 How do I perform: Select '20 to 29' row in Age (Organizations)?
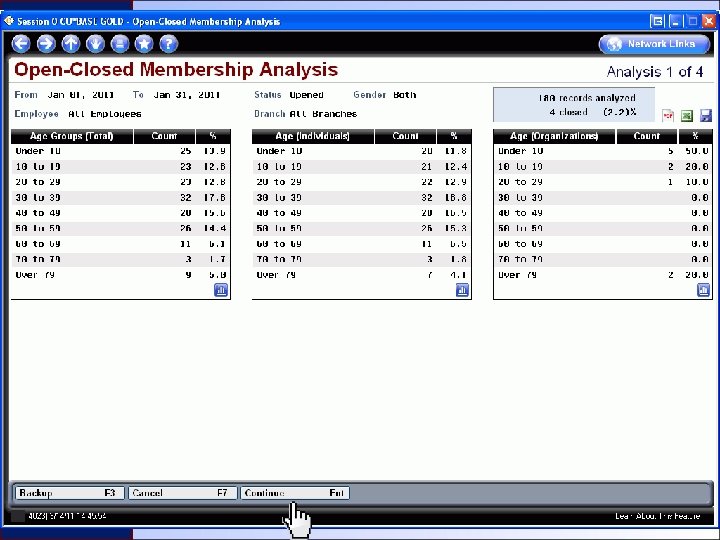click(x=603, y=182)
